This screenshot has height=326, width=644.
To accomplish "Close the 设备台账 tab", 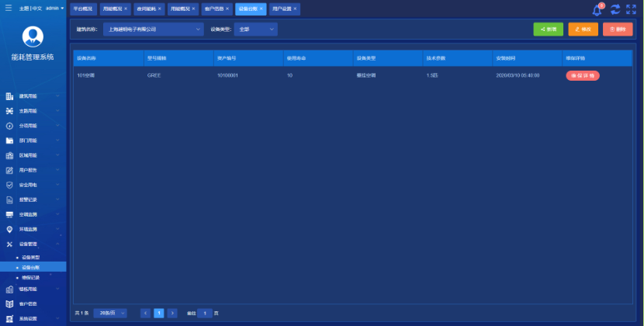I will tap(261, 9).
